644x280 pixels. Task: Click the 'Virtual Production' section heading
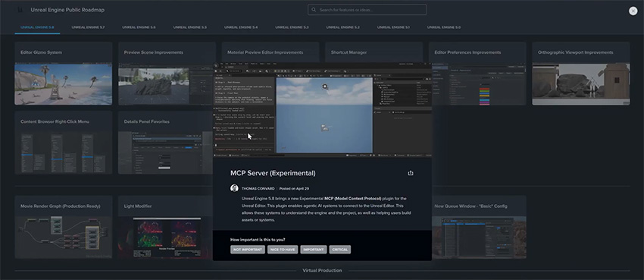click(322, 271)
